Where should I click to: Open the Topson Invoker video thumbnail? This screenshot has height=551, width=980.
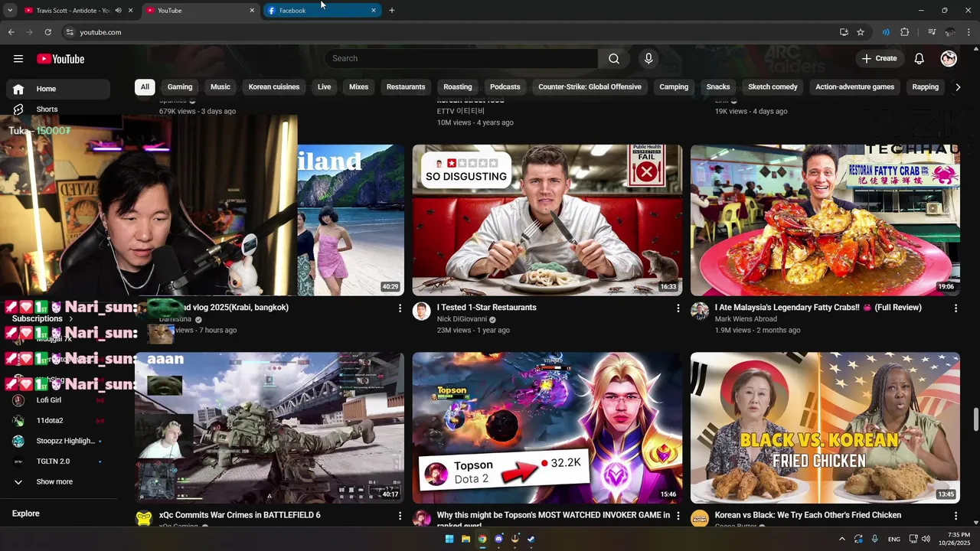547,428
